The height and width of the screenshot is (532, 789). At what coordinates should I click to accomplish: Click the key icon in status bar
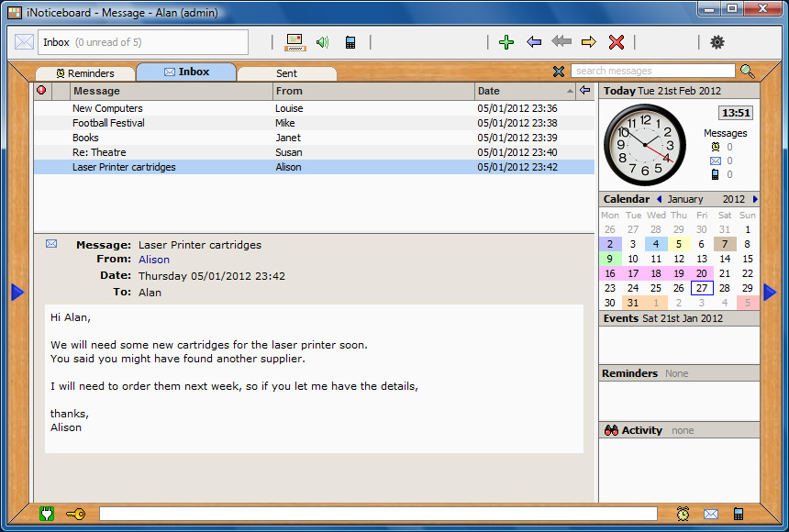(75, 514)
